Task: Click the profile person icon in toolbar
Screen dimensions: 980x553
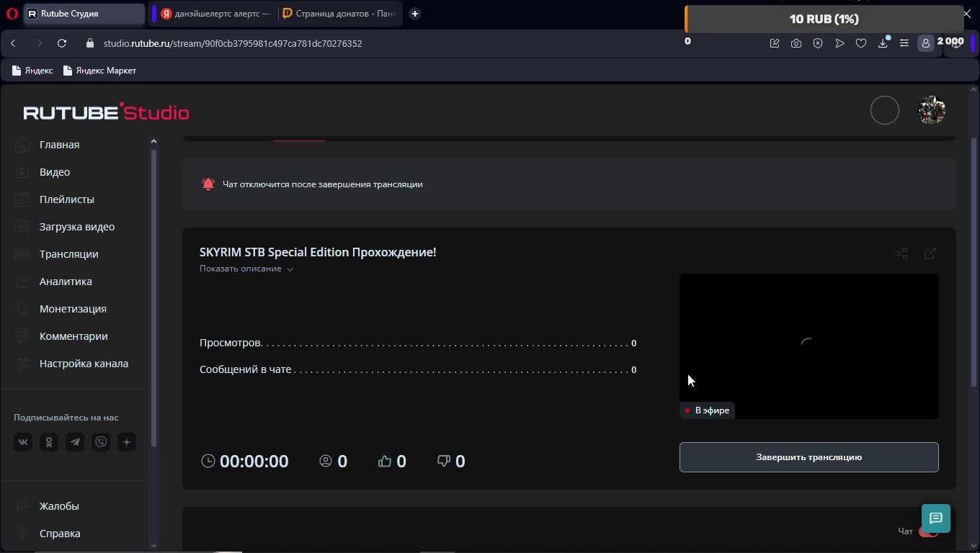Action: [926, 43]
